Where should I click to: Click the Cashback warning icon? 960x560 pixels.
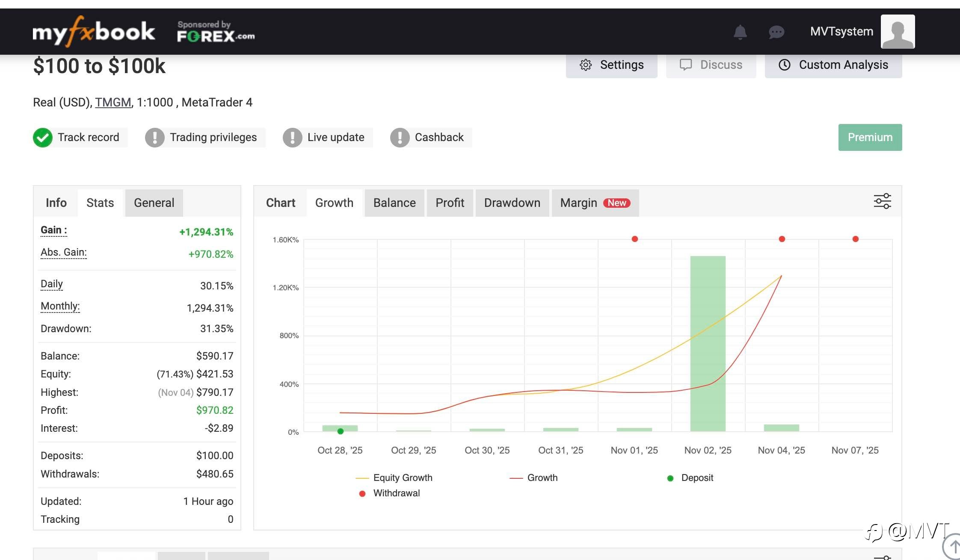point(400,138)
